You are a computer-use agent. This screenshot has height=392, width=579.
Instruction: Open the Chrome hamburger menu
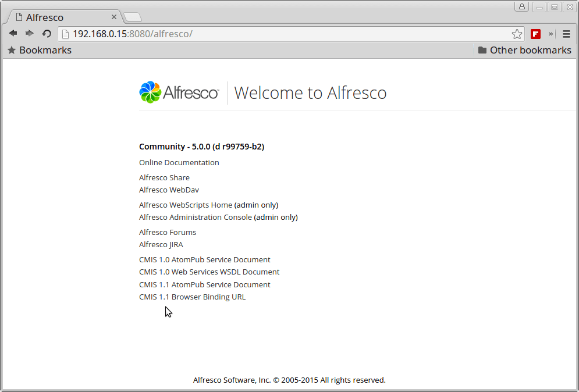pyautogui.click(x=566, y=34)
